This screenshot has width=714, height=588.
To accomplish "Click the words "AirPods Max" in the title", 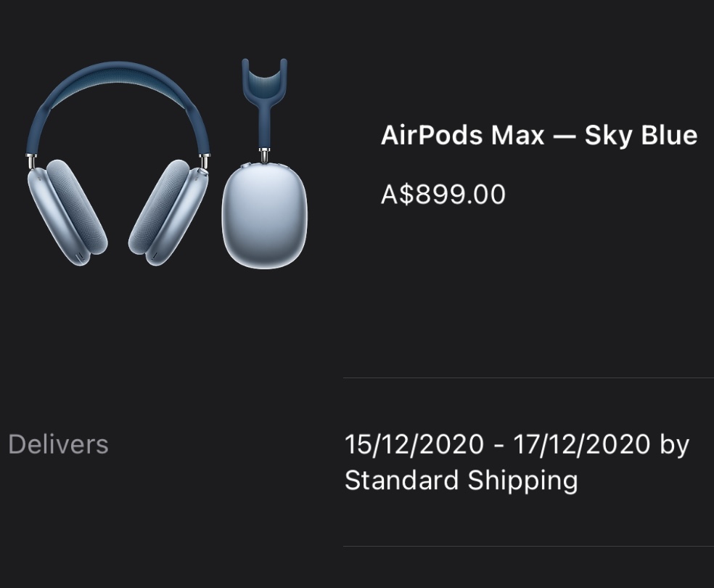I will coord(463,135).
